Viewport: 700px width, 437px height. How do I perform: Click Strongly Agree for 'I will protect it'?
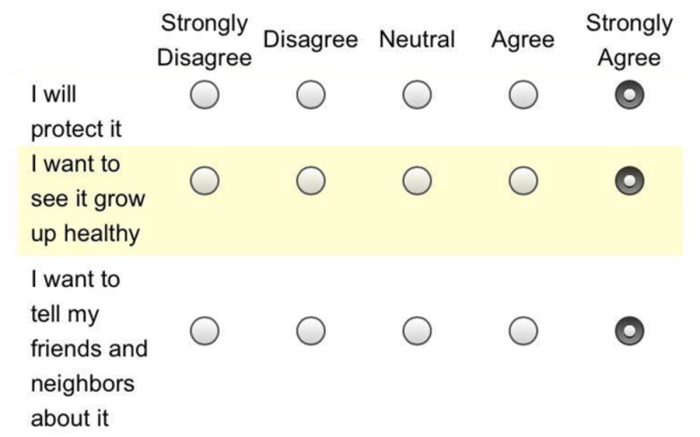pos(630,96)
